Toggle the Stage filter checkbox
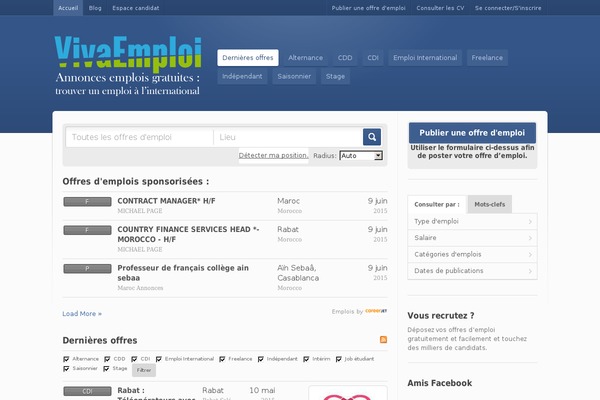Screen dimensions: 600x400 click(106, 368)
